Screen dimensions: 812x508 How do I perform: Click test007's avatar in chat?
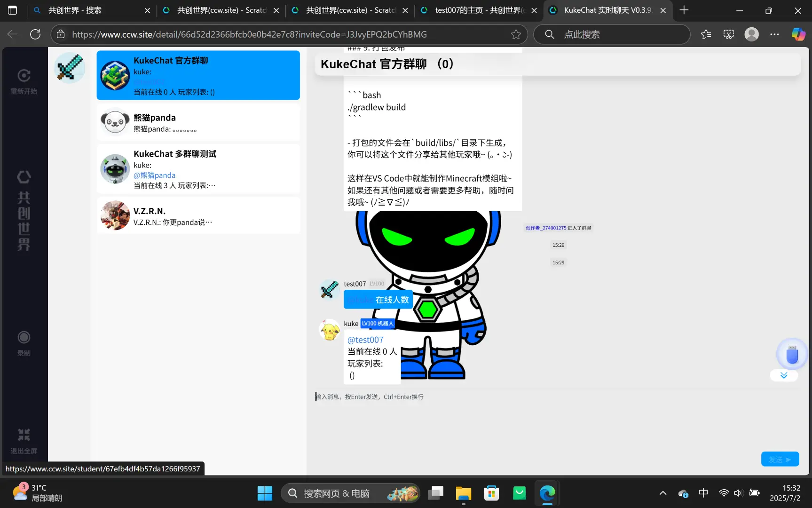[330, 289]
